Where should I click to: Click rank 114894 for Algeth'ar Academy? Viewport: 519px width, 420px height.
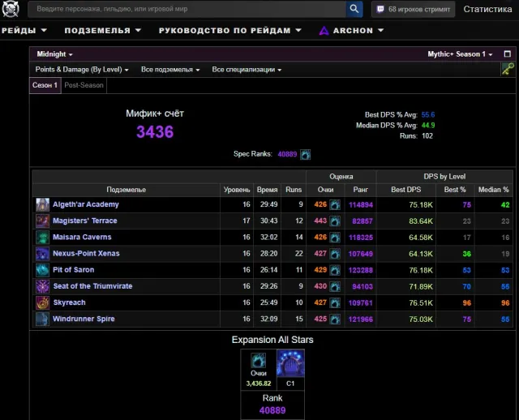(361, 205)
